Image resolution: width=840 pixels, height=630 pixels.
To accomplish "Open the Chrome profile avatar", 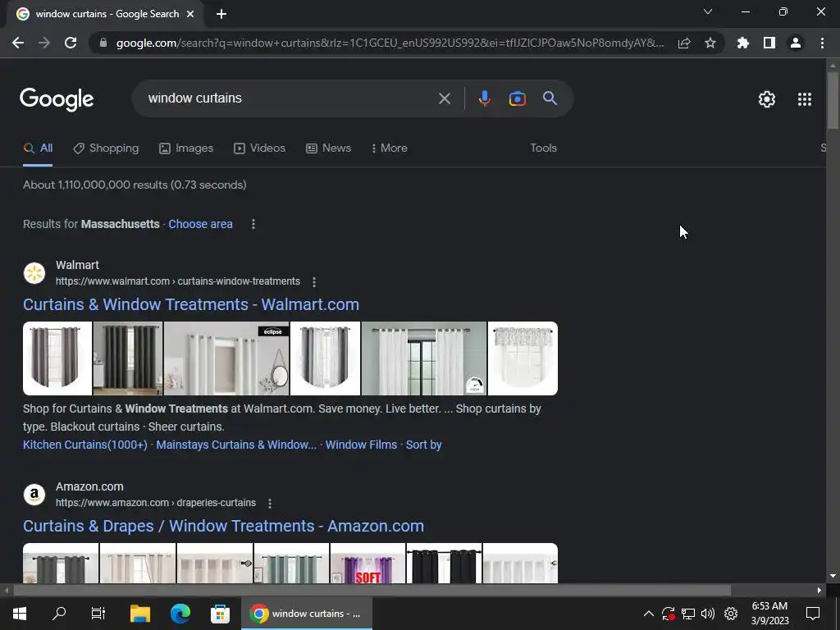I will (796, 43).
